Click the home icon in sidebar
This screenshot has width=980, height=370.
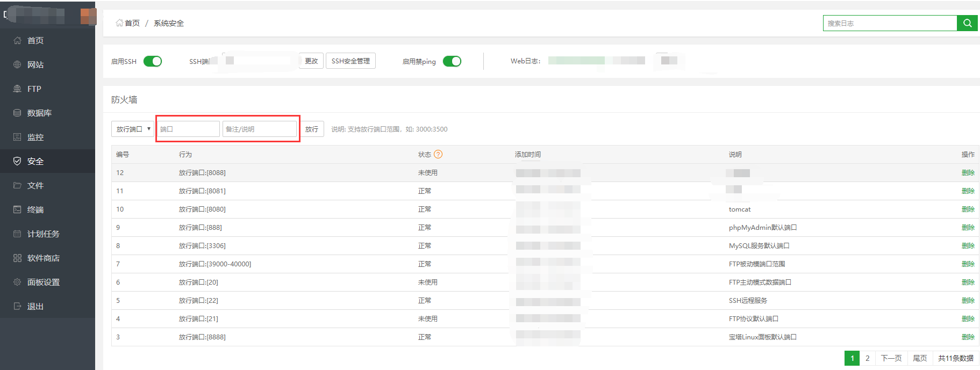(17, 40)
